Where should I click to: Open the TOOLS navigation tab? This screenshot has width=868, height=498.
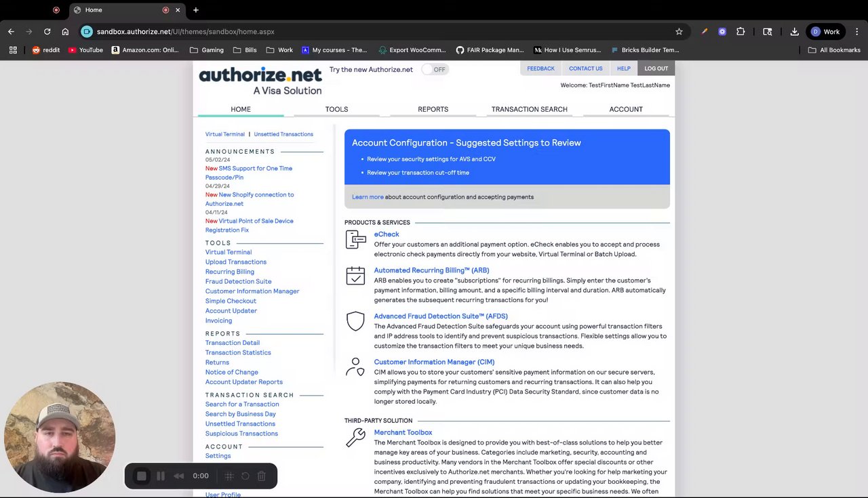click(336, 109)
